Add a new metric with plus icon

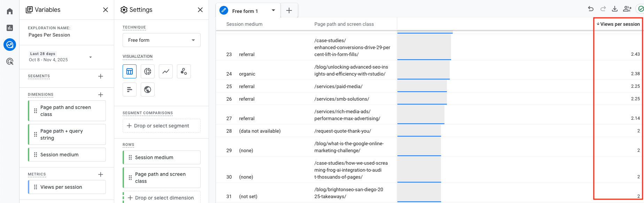click(101, 174)
